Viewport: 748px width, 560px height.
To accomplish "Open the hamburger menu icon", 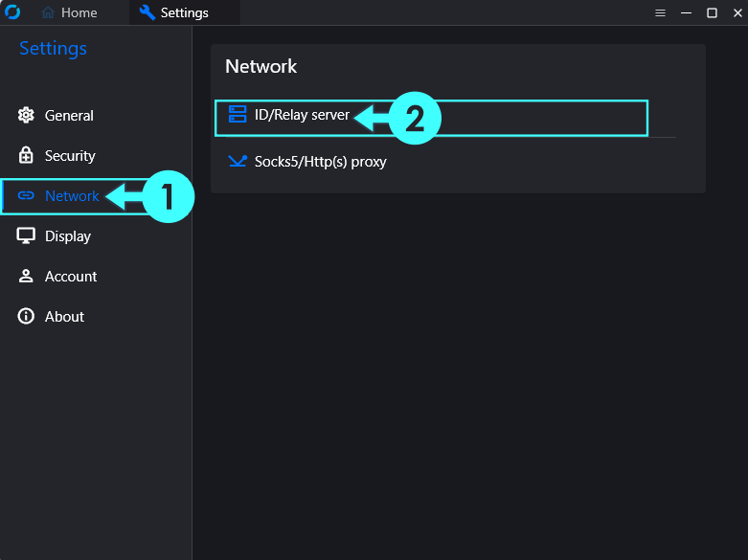I will (x=660, y=12).
